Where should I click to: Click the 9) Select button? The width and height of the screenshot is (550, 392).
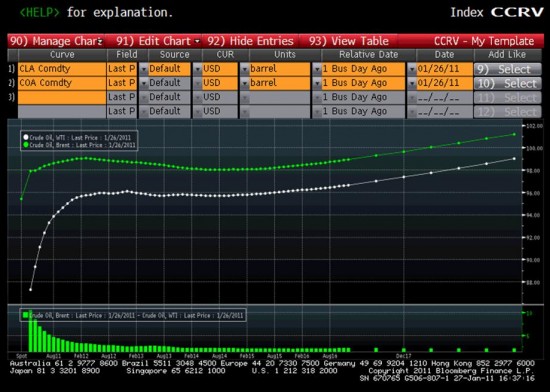pos(508,69)
